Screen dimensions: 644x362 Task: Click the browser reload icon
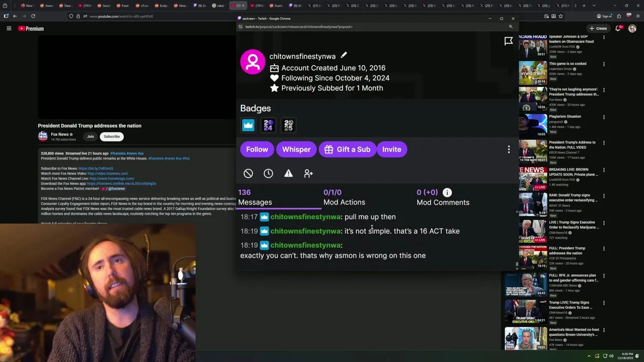click(33, 16)
